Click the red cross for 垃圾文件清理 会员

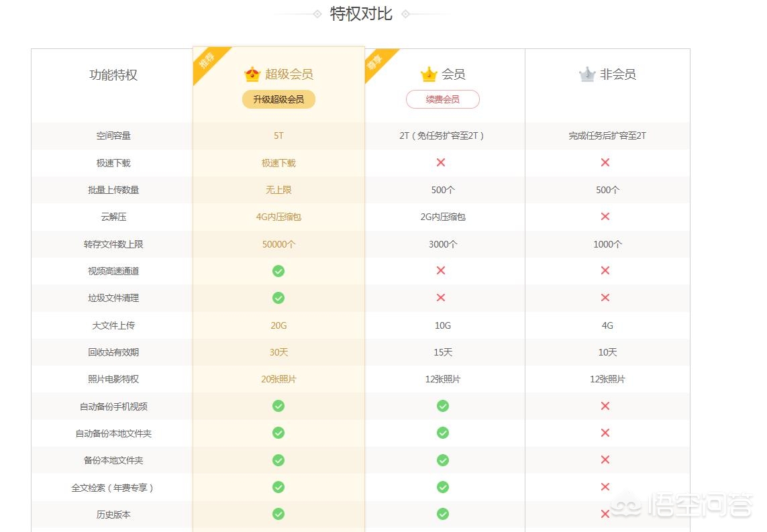(x=441, y=297)
